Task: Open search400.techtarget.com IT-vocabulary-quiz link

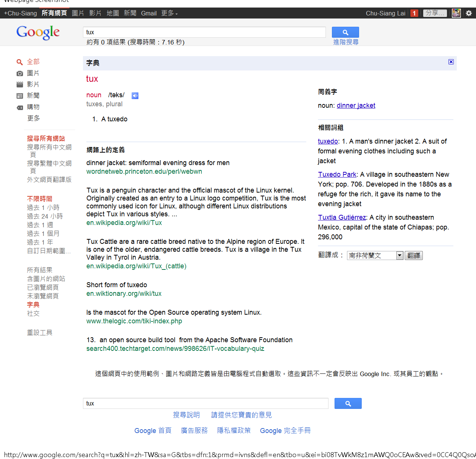Action: pos(175,349)
